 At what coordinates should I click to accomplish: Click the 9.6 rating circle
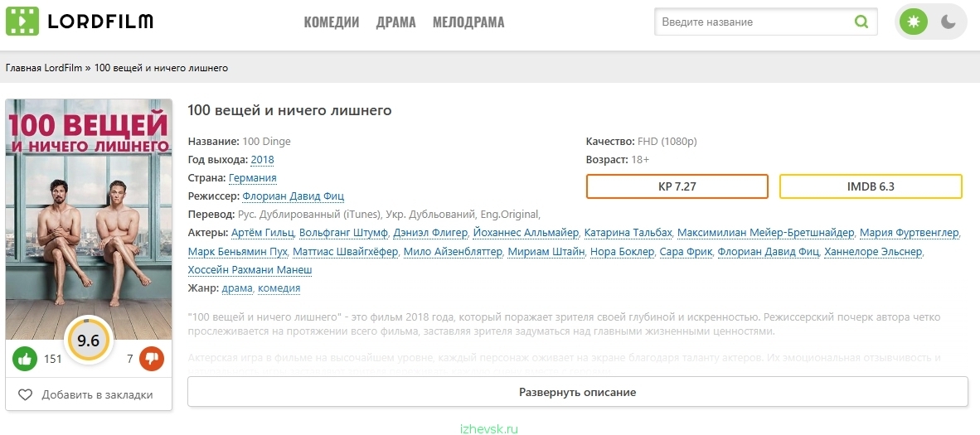[88, 340]
